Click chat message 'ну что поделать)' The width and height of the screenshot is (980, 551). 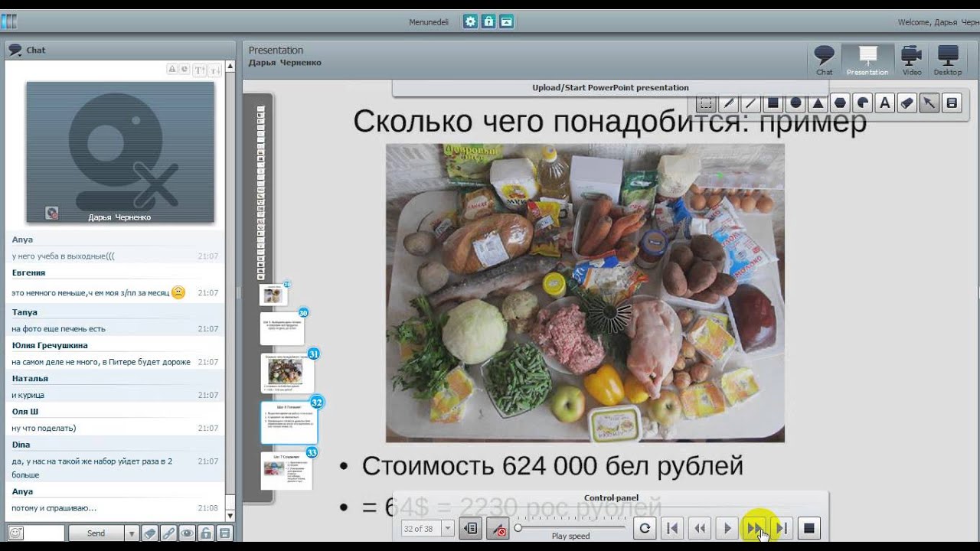click(44, 429)
